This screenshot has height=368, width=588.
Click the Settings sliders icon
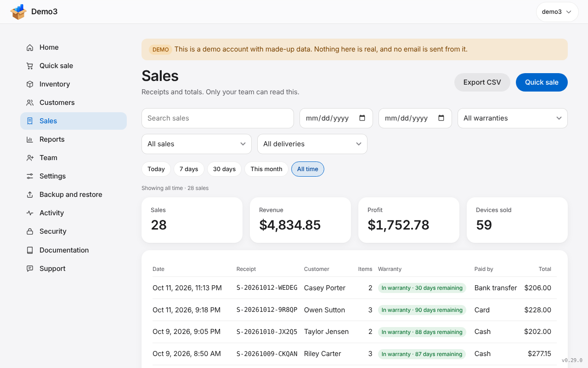pos(30,176)
